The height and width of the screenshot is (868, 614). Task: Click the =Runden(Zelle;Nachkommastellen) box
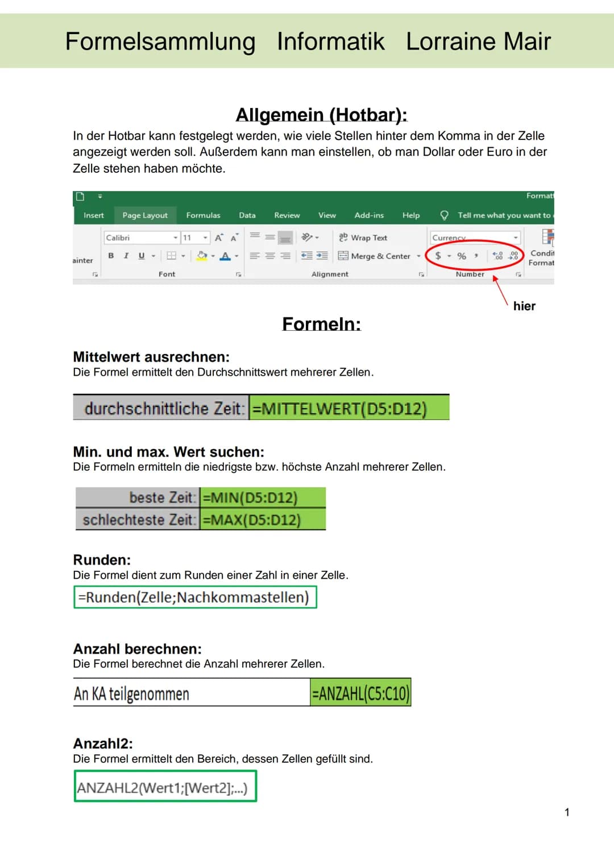click(x=195, y=597)
